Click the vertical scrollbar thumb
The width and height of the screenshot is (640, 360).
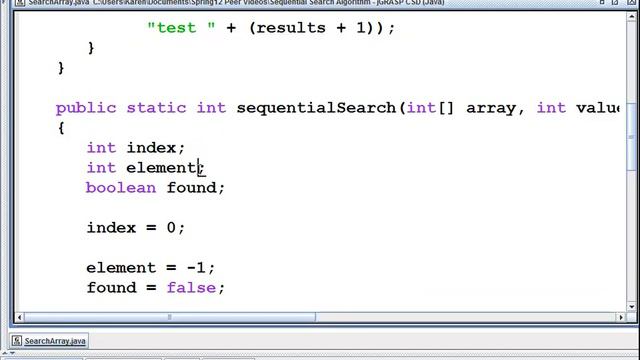pos(632,136)
